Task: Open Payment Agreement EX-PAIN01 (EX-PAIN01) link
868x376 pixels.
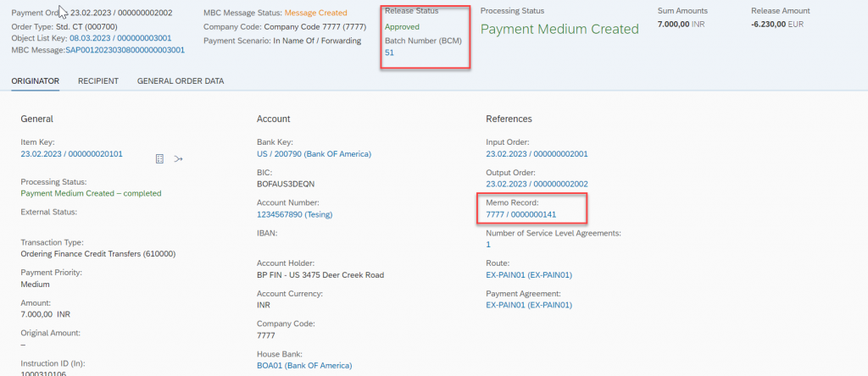Action: coord(529,305)
